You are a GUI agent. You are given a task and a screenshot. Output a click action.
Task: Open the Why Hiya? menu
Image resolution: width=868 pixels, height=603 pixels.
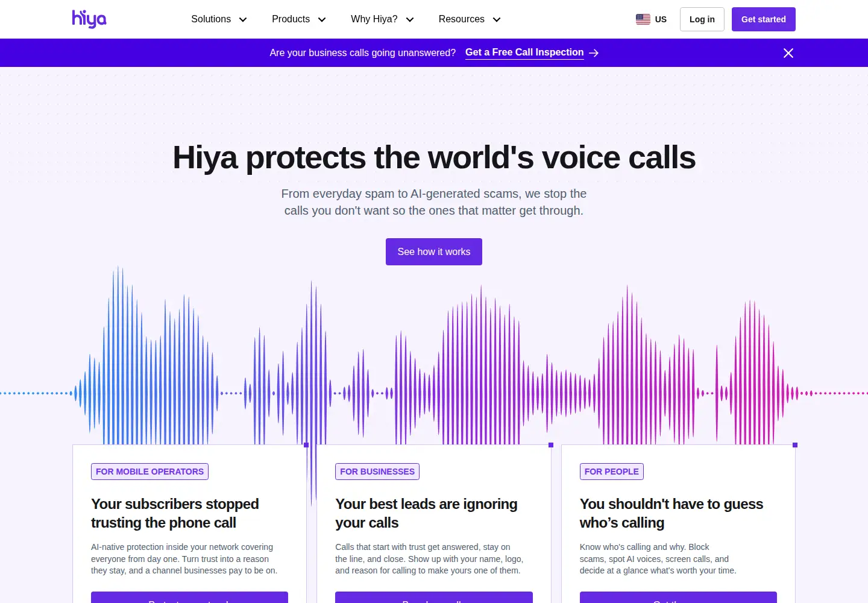click(383, 19)
